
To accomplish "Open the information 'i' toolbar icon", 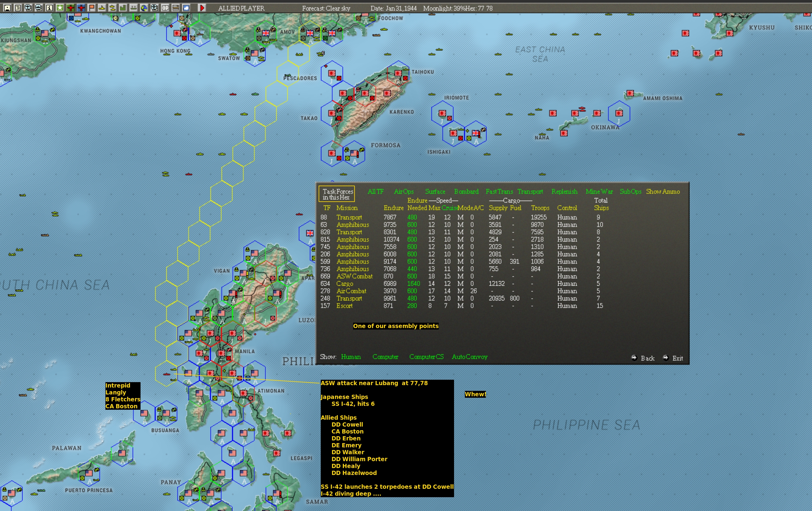I will click(49, 8).
